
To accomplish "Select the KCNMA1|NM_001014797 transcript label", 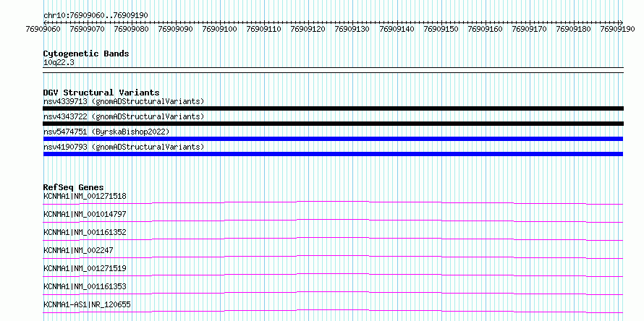I will pyautogui.click(x=85, y=214).
